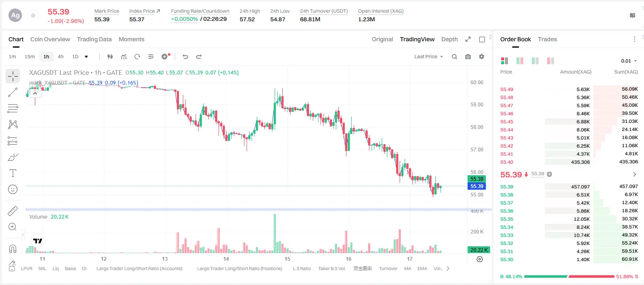The image size is (644, 285).
Task: Switch to the Trades tab
Action: point(547,39)
